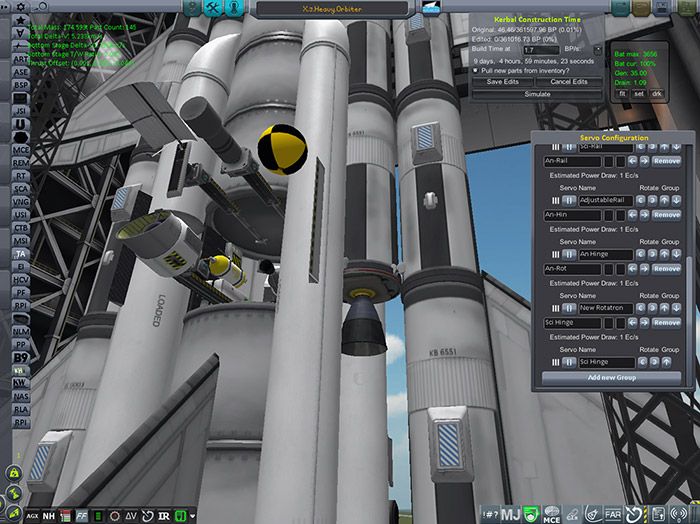Remove the An-Rail servo group
700x524 pixels.
click(x=667, y=161)
